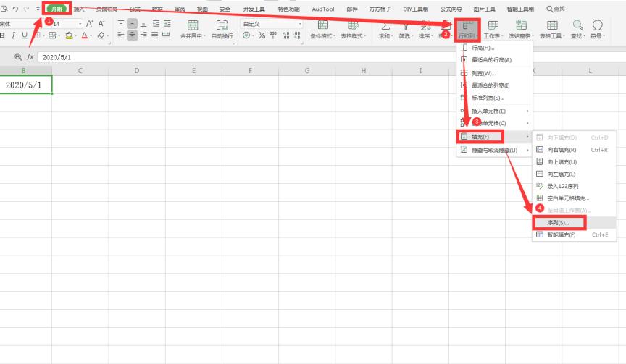626x364 pixels.
Task: Click decrease indent icon
Action: point(156,24)
